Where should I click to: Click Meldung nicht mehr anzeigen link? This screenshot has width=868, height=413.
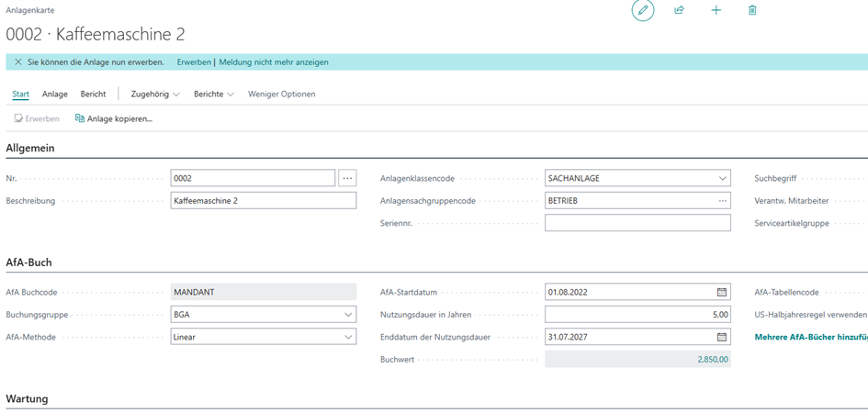click(x=273, y=62)
